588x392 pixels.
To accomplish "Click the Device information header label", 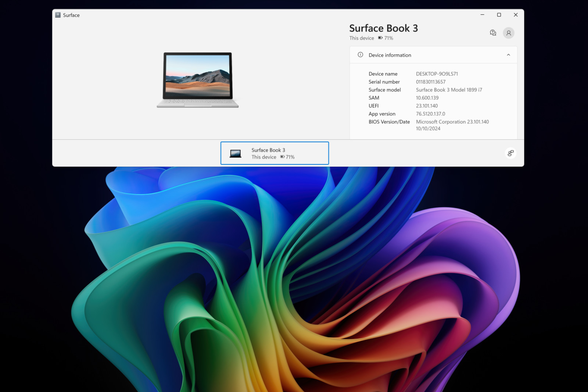I will (x=390, y=55).
